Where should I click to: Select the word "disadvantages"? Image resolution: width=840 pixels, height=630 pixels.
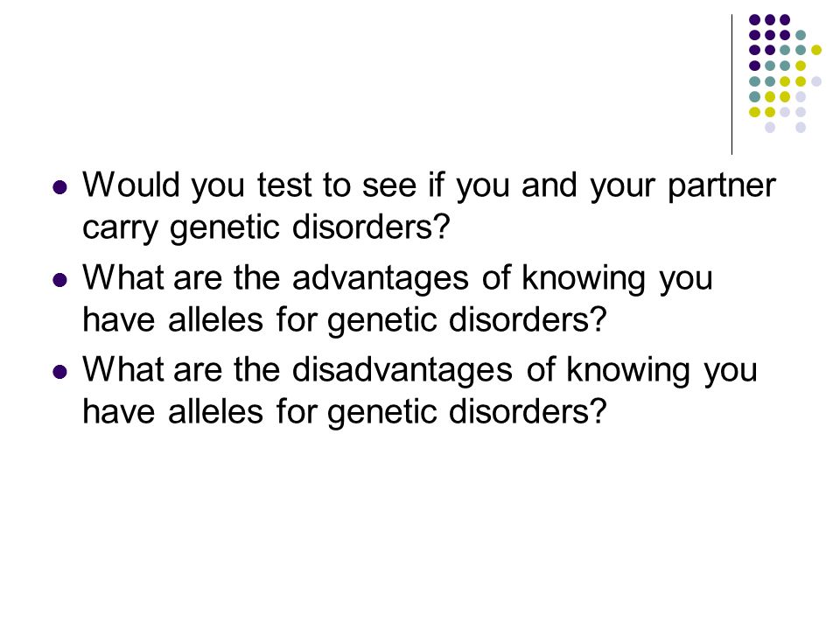(x=402, y=371)
